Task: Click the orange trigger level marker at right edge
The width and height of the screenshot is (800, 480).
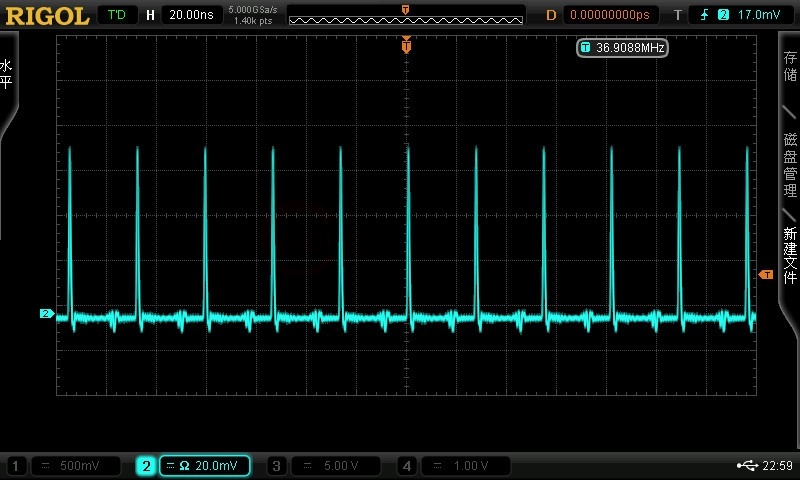Action: pyautogui.click(x=766, y=275)
